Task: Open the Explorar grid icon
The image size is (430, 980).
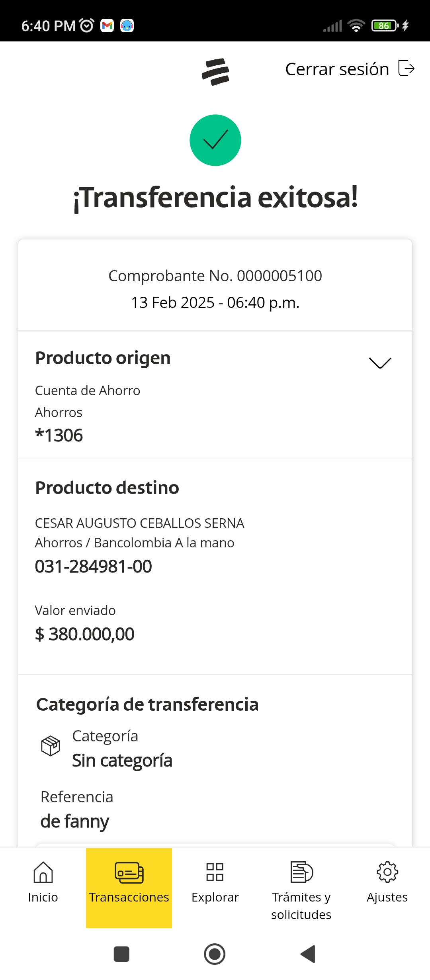Action: click(x=215, y=872)
